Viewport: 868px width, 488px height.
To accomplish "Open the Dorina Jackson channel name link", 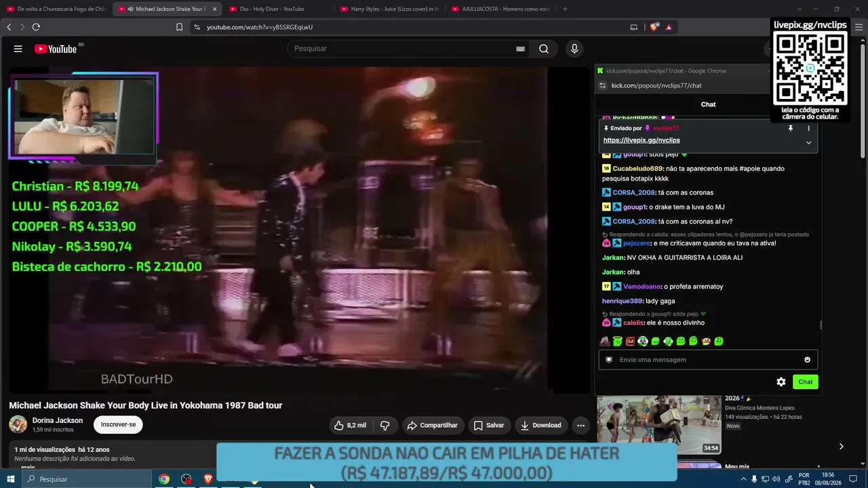I will pos(58,420).
